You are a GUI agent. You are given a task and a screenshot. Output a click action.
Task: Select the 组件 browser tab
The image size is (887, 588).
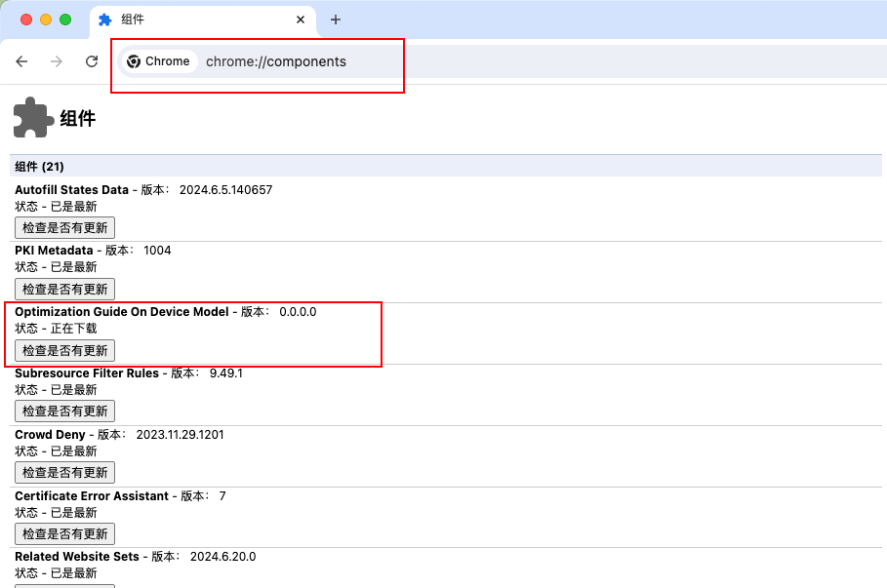pyautogui.click(x=204, y=20)
